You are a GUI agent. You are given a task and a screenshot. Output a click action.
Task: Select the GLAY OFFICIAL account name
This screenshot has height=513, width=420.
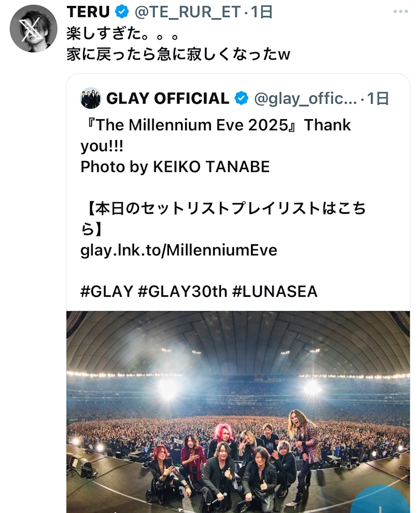tap(168, 99)
